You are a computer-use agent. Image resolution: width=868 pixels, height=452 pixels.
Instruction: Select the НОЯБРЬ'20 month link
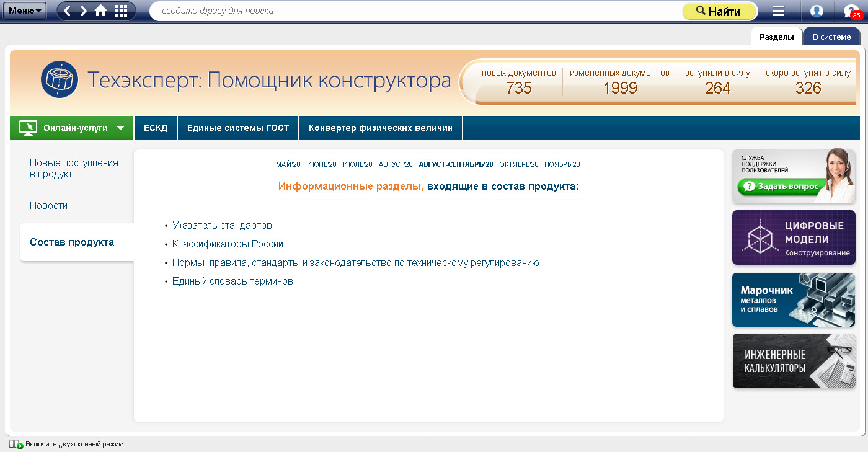pyautogui.click(x=562, y=164)
